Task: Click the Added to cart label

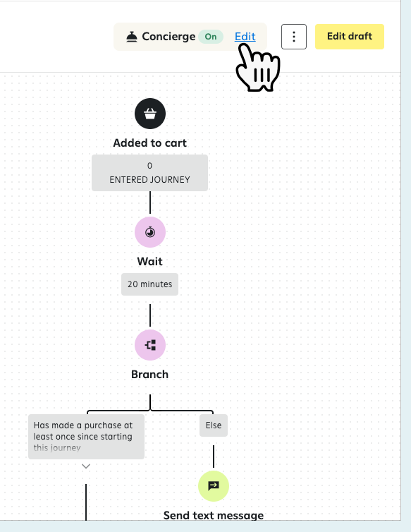Action: pyautogui.click(x=150, y=143)
